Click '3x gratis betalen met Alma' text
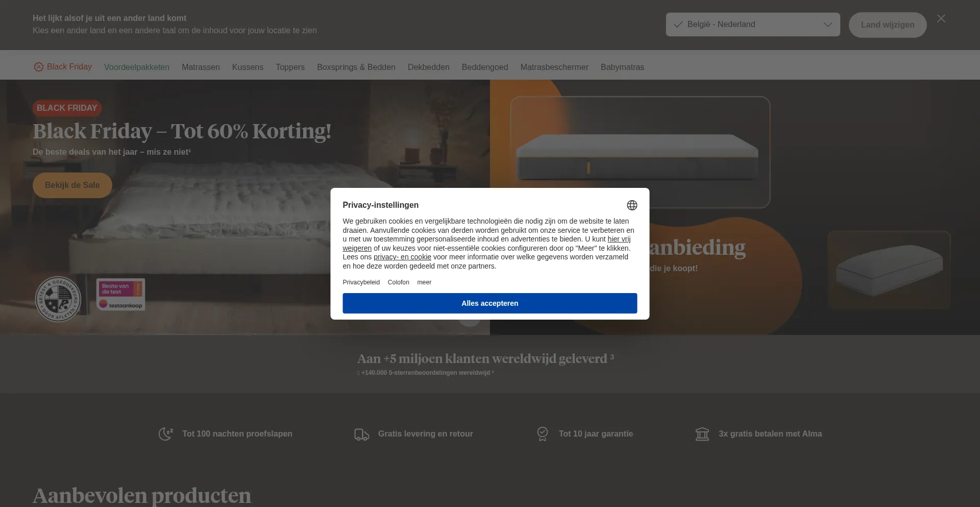 pos(770,434)
